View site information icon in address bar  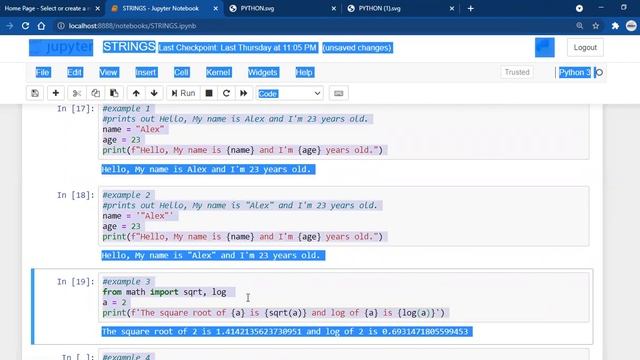61,26
